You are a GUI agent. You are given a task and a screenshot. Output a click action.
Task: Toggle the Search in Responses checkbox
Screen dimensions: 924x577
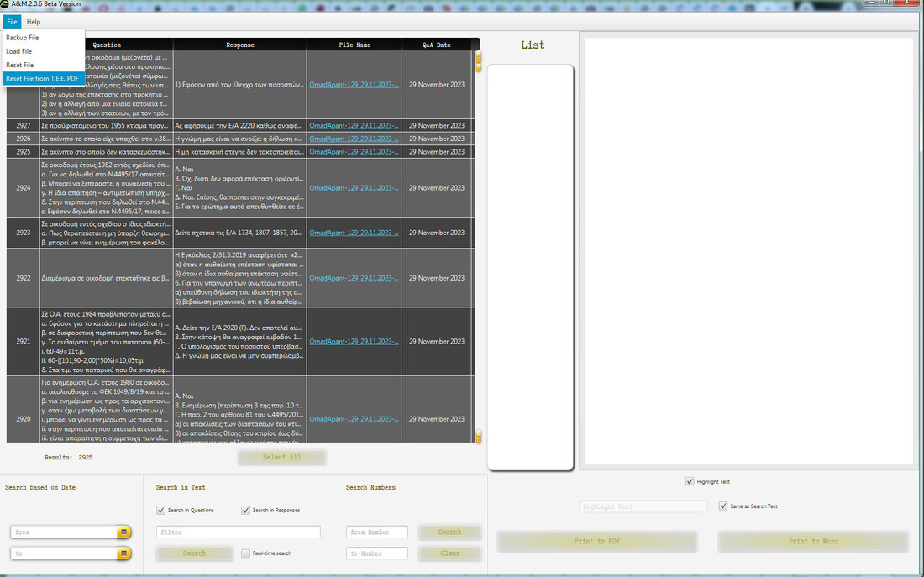coord(245,510)
